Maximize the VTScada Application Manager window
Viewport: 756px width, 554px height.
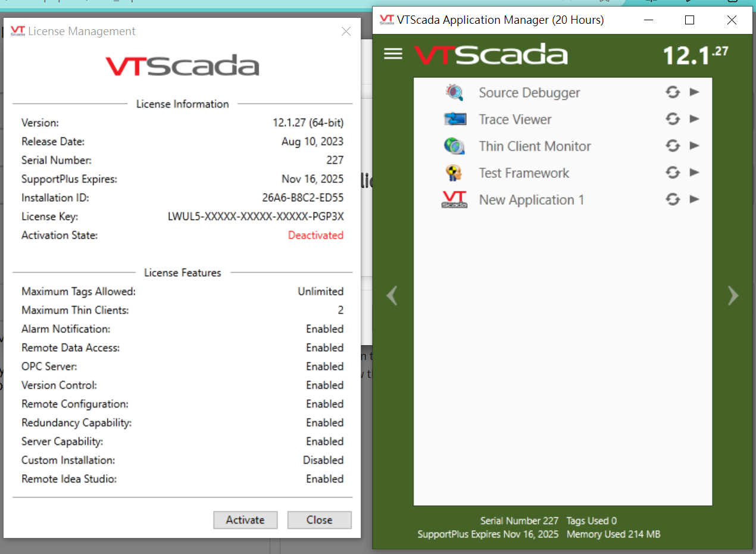(x=689, y=20)
